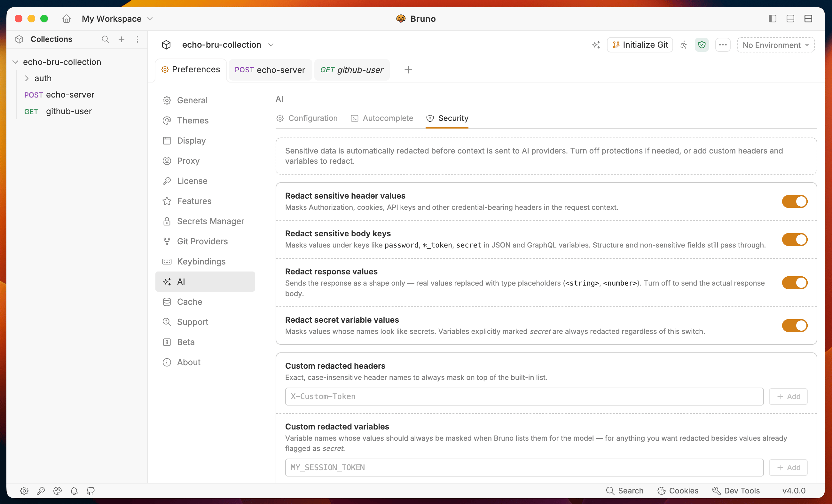The width and height of the screenshot is (832, 504).
Task: Click the runner icon in collection toolbar
Action: click(x=684, y=45)
